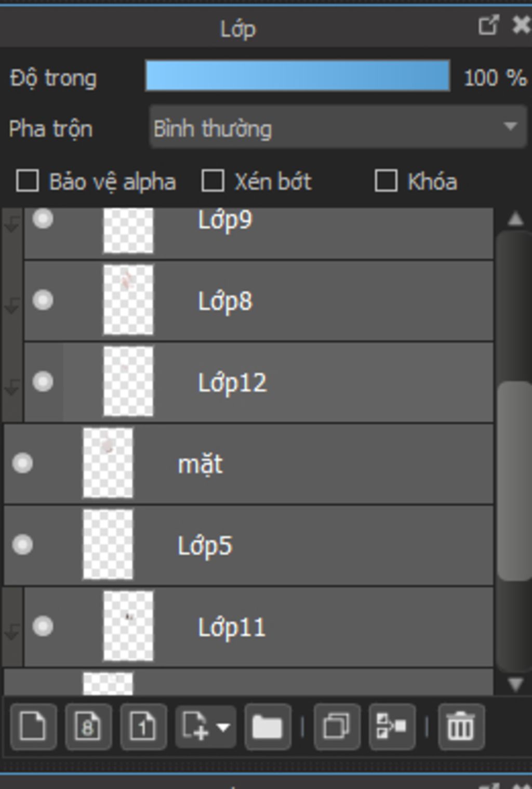Image resolution: width=532 pixels, height=789 pixels.
Task: Open the Pha trộn blend mode dropdown
Action: tap(338, 127)
